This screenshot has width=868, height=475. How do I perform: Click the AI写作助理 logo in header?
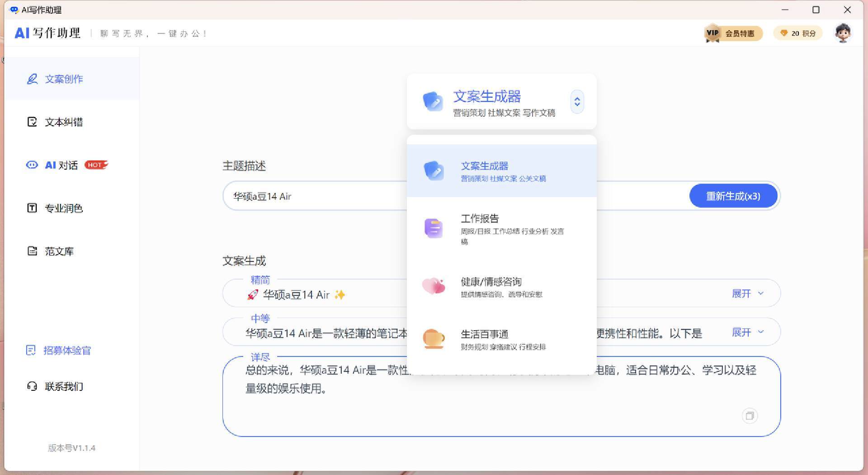coord(47,33)
